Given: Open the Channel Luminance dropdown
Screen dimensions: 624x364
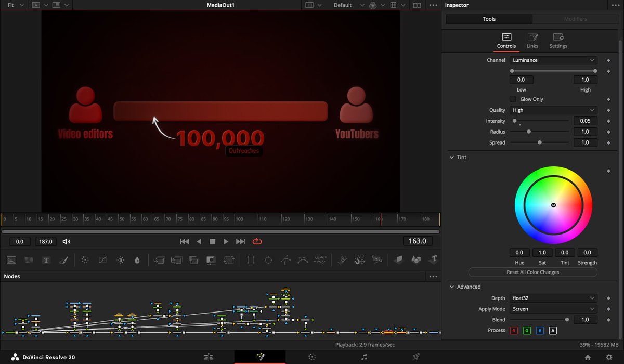Looking at the screenshot, I should click(554, 60).
